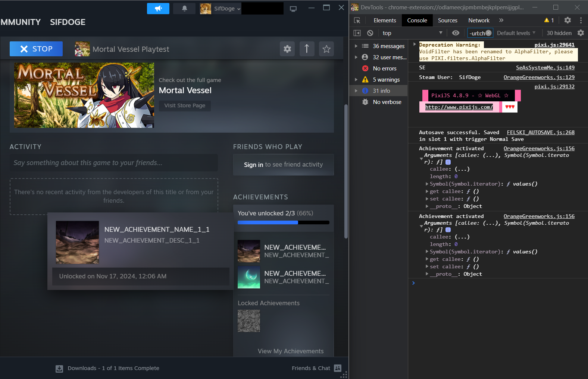The height and width of the screenshot is (379, 588).
Task: Activate DevTools inspect element picker
Action: (357, 20)
